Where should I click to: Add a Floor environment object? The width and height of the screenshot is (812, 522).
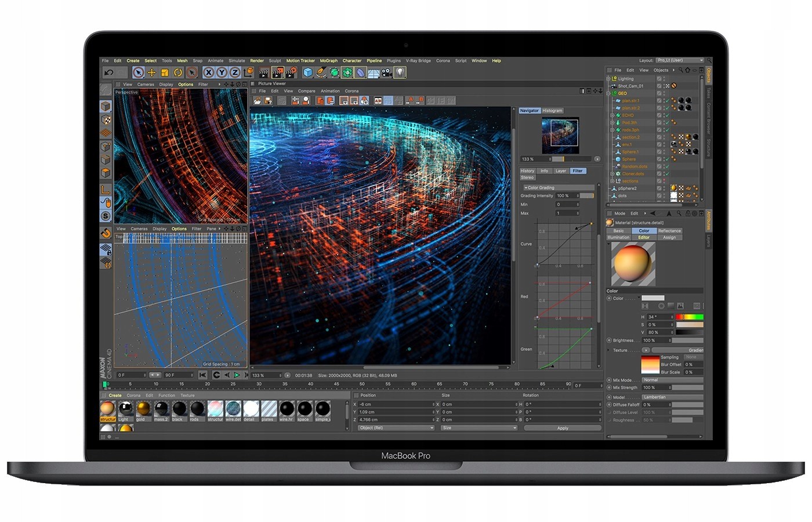pyautogui.click(x=374, y=72)
